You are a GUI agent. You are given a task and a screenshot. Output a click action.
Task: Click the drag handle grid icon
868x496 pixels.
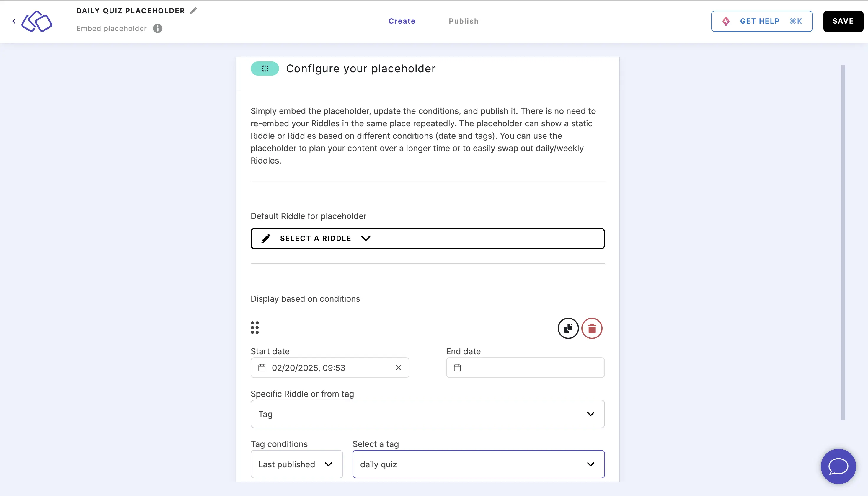tap(254, 327)
